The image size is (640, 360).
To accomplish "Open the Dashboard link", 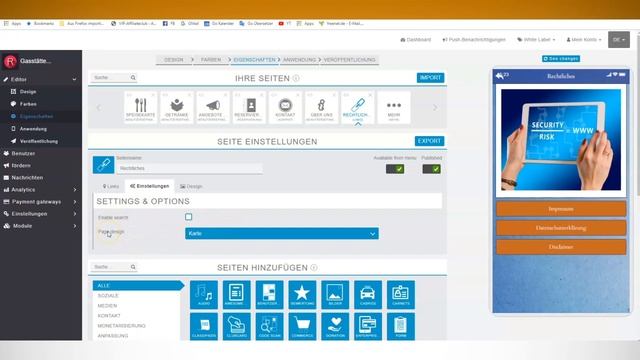I will coord(416,40).
